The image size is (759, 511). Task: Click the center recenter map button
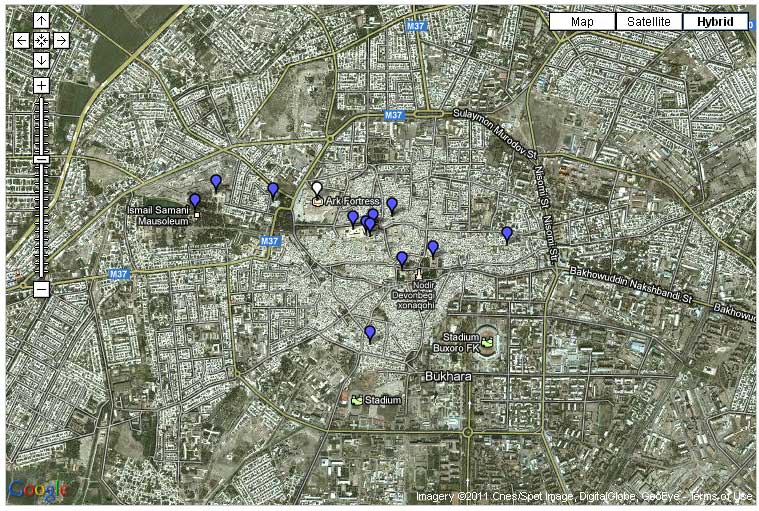coord(41,41)
